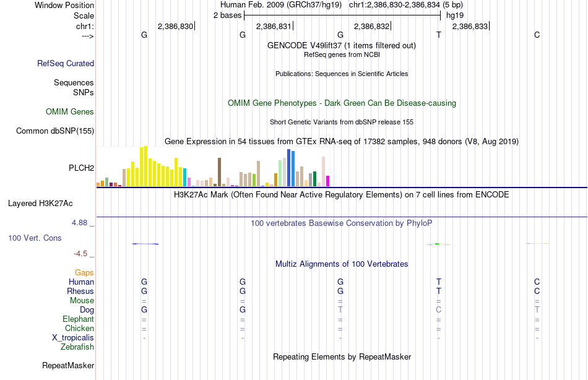Click the RefSeq Curated track label
The height and width of the screenshot is (380, 588).
66,63
